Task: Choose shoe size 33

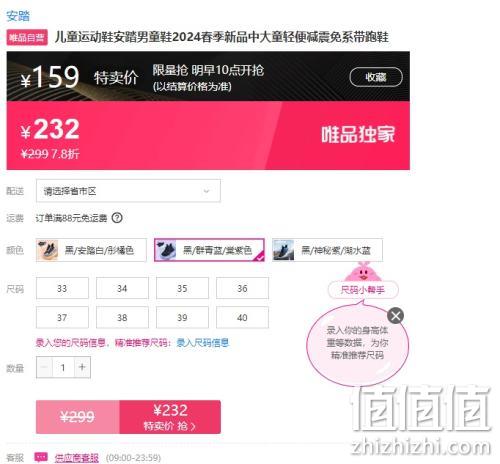Action: [62, 288]
